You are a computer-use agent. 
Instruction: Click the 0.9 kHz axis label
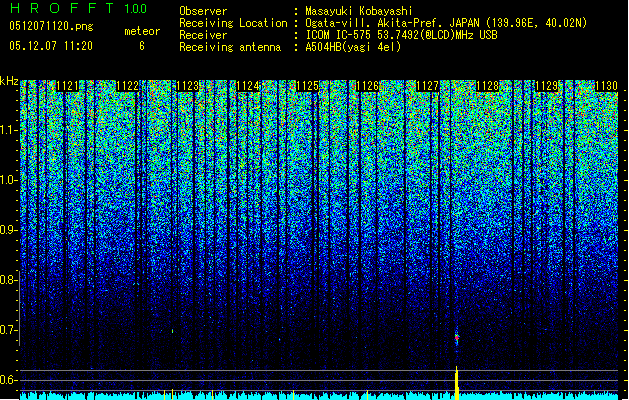click(x=8, y=230)
